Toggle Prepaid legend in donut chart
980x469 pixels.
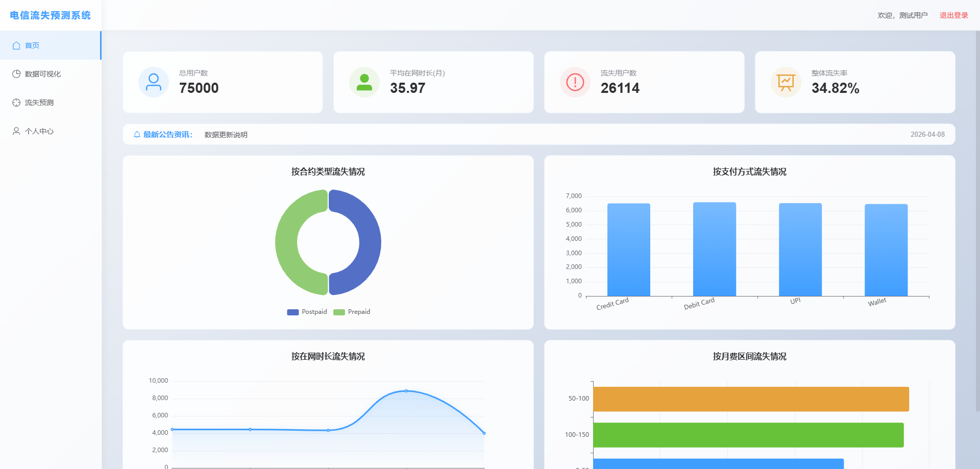(352, 312)
